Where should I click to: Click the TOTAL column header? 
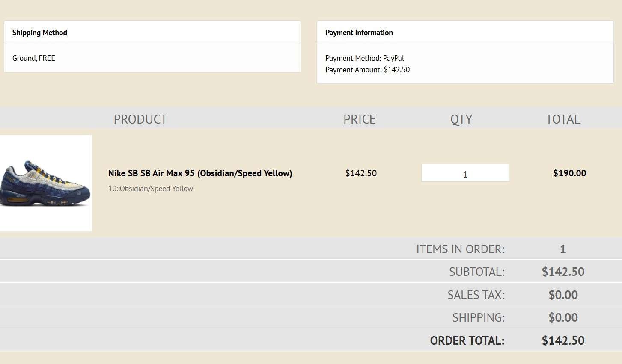[x=563, y=119]
